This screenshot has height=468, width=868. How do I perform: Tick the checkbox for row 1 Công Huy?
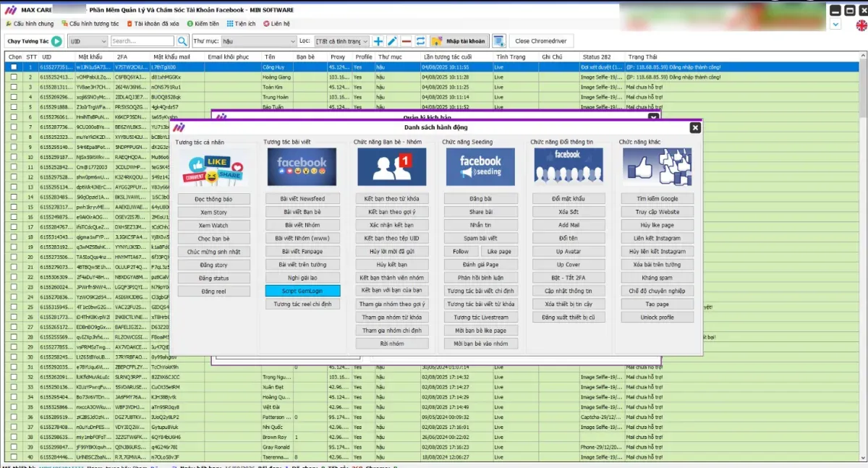click(13, 67)
